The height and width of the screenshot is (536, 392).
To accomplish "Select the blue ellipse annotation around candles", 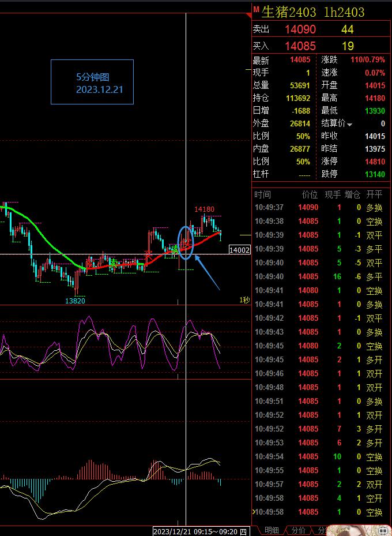I will pyautogui.click(x=185, y=242).
